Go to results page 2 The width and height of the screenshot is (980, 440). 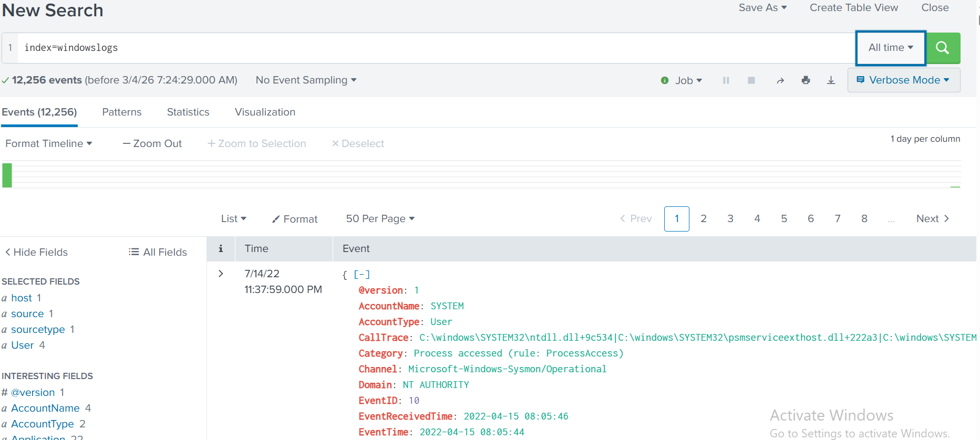click(x=703, y=219)
